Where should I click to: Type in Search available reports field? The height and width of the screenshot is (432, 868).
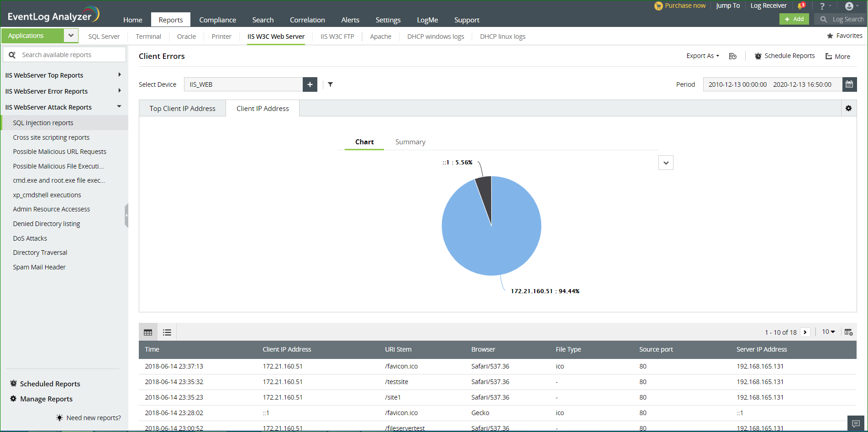(64, 55)
